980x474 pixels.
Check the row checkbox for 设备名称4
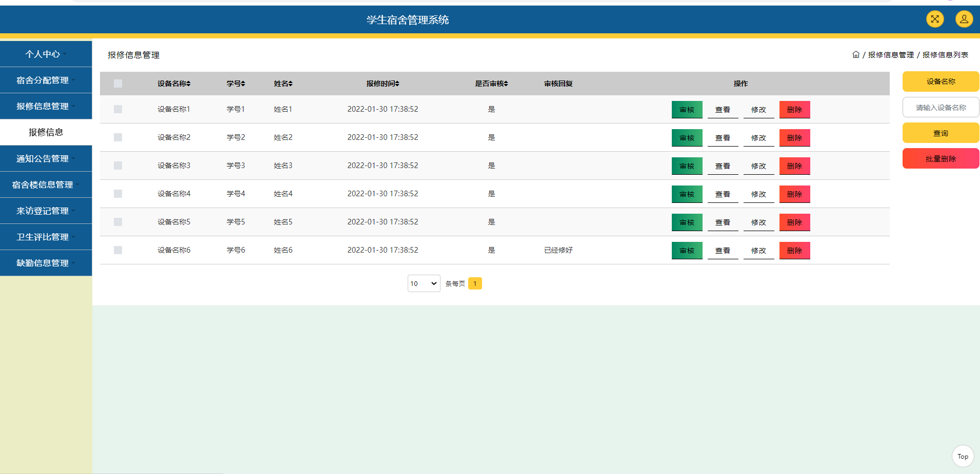[x=118, y=194]
